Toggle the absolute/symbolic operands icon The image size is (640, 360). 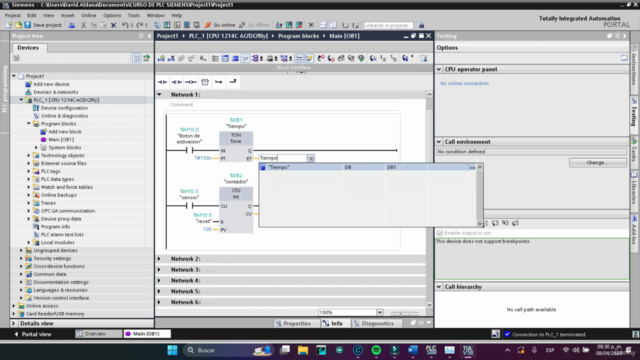[257, 58]
